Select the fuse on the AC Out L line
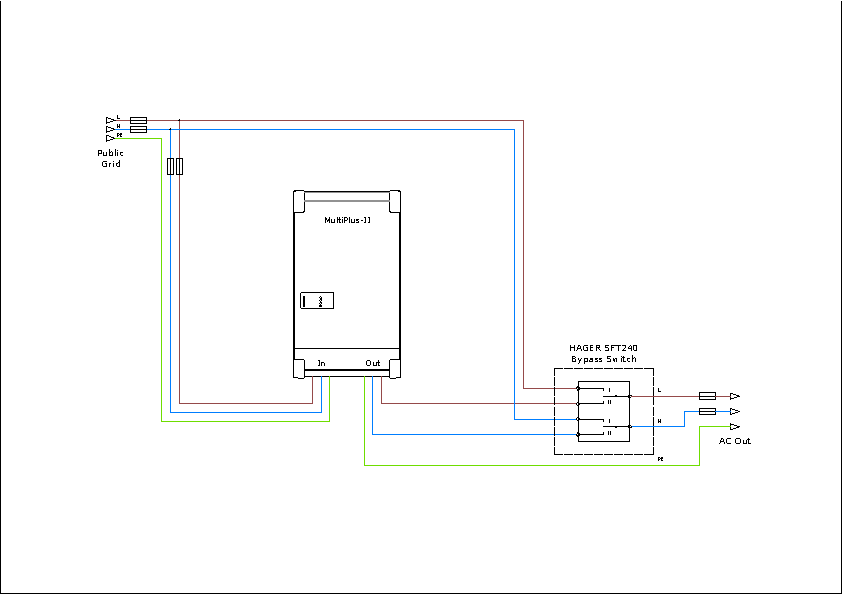842x595 pixels. 707,395
